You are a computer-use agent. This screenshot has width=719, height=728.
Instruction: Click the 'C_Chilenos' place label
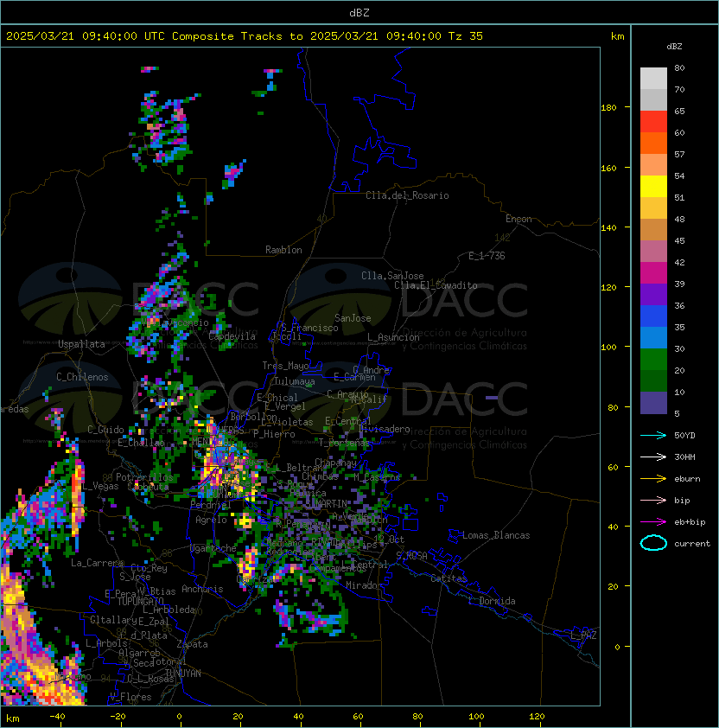click(x=82, y=377)
